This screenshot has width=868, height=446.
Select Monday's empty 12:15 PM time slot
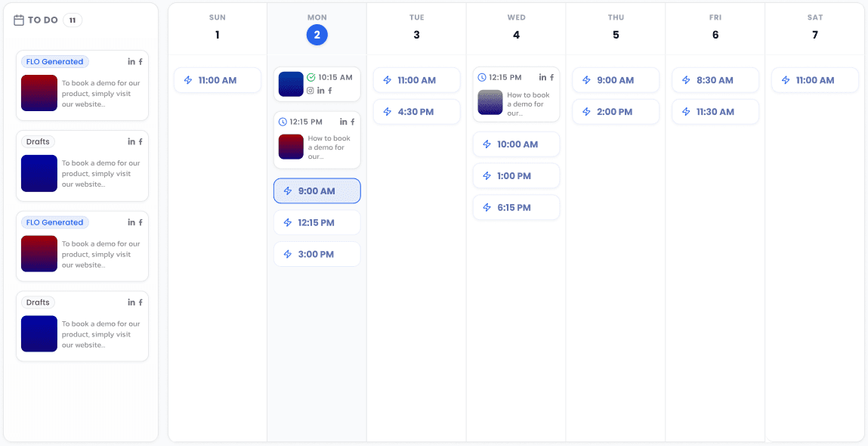pos(317,223)
